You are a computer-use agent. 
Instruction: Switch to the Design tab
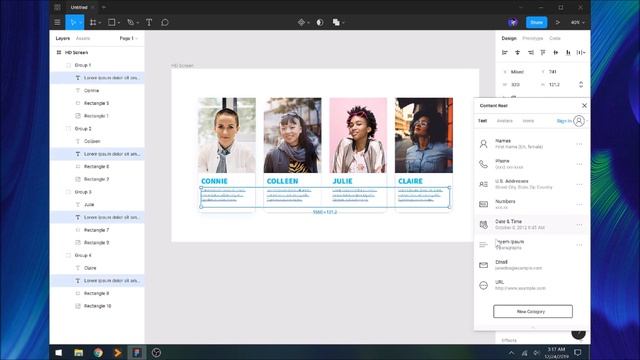509,38
